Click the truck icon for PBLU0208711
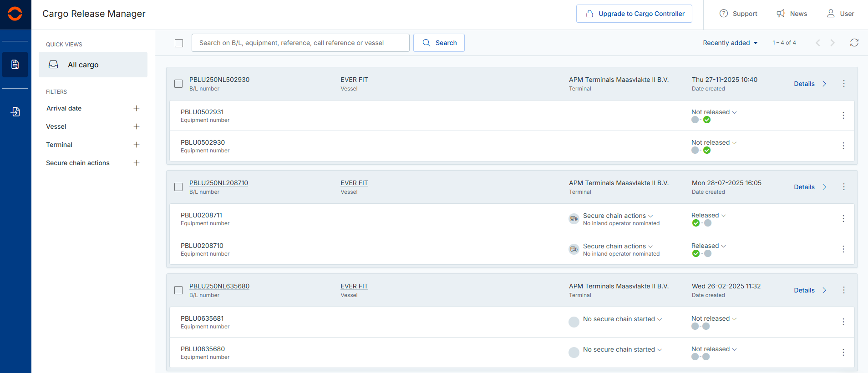The height and width of the screenshot is (373, 868). click(574, 219)
